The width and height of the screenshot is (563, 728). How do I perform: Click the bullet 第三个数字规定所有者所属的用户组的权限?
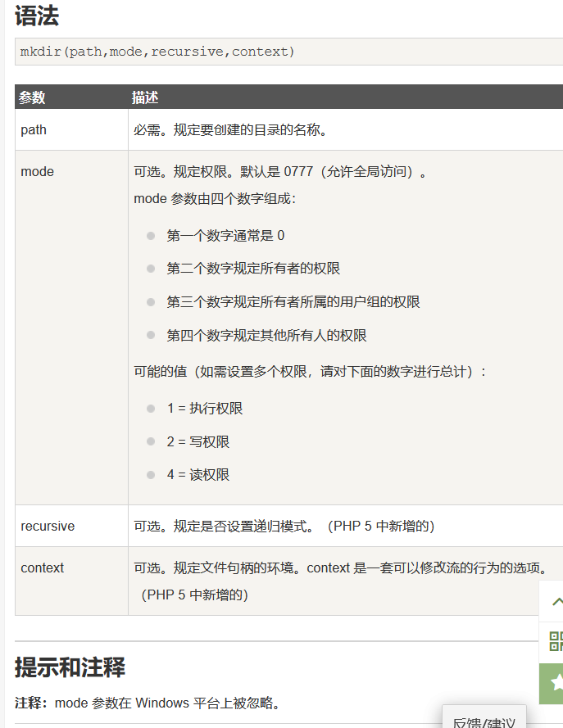point(293,302)
